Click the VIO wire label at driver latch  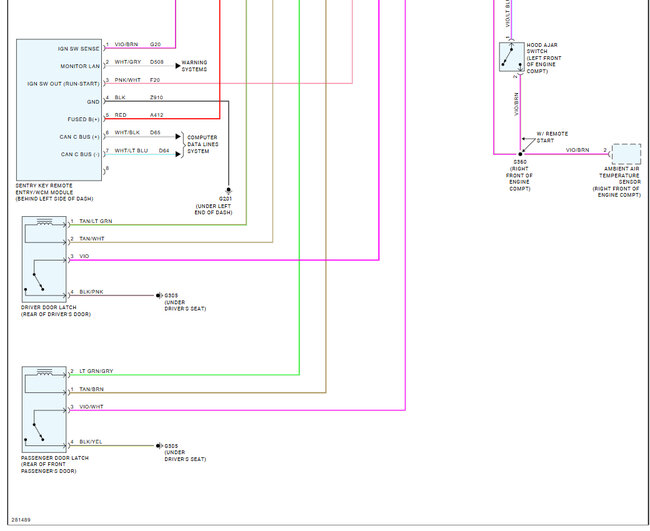pos(84,256)
